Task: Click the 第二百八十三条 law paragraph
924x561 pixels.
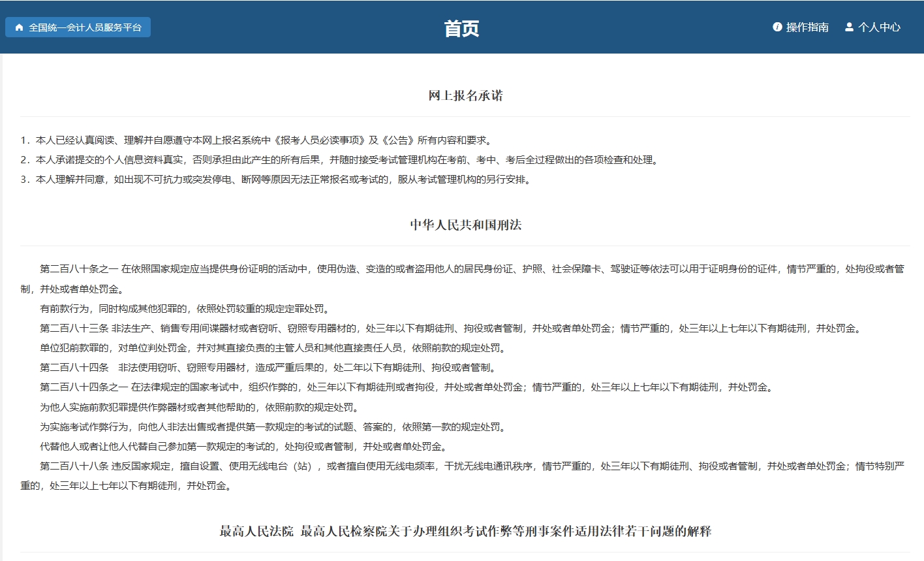Action: pyautogui.click(x=457, y=329)
